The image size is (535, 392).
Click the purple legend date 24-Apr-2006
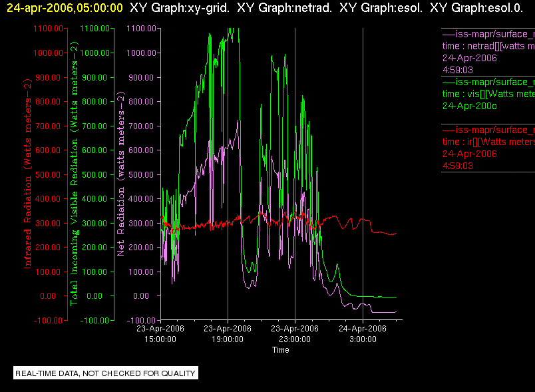(x=470, y=58)
